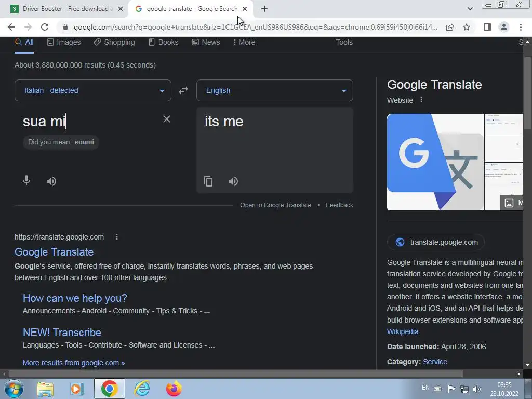Click the address bar URL
The image size is (532, 399).
[255, 27]
